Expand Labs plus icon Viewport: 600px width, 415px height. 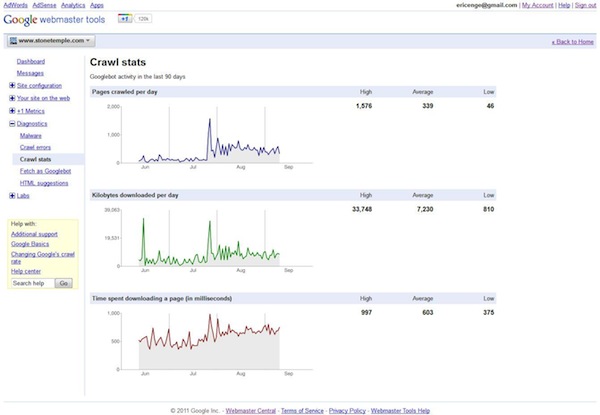pos(12,195)
